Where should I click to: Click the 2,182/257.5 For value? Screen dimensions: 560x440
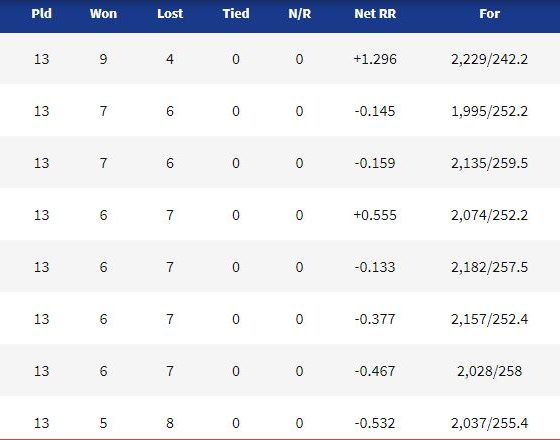(489, 267)
